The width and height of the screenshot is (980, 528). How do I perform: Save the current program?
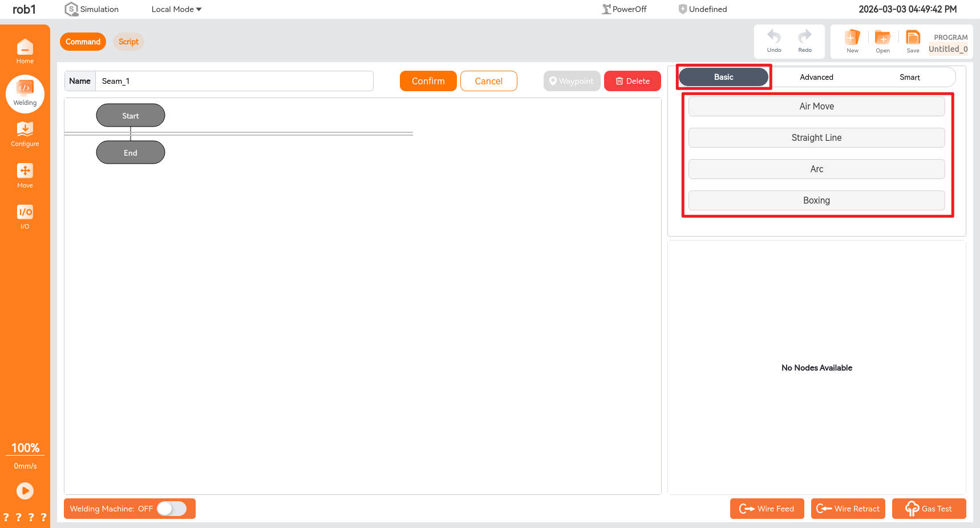[x=913, y=40]
